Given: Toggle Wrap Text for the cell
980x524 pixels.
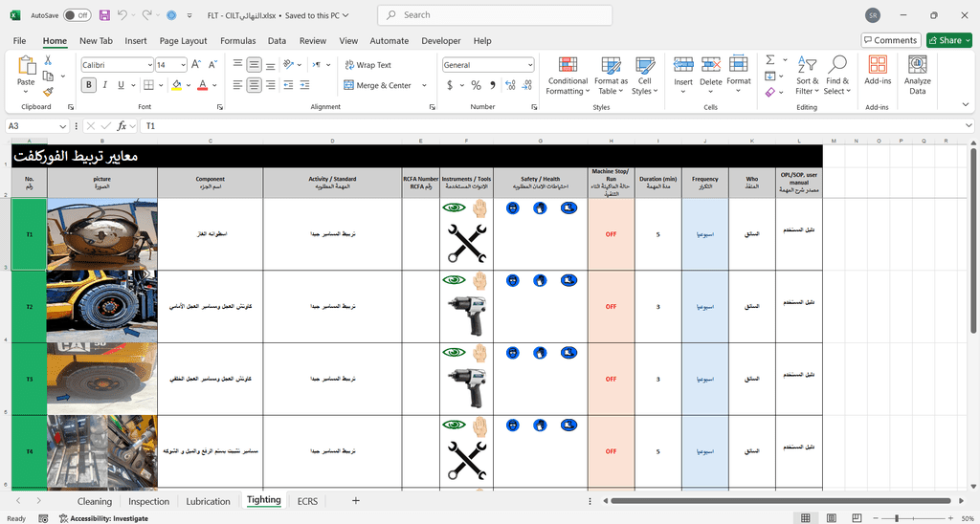Looking at the screenshot, I should coord(367,65).
